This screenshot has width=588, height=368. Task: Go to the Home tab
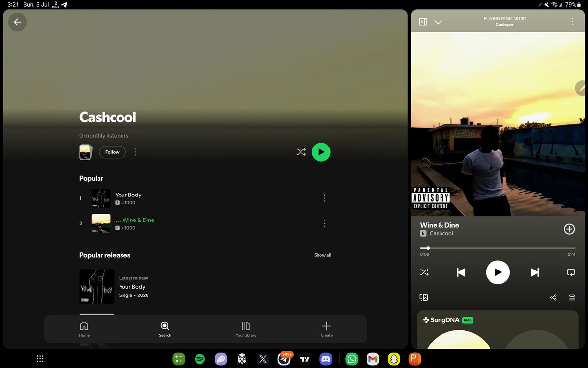click(x=84, y=329)
